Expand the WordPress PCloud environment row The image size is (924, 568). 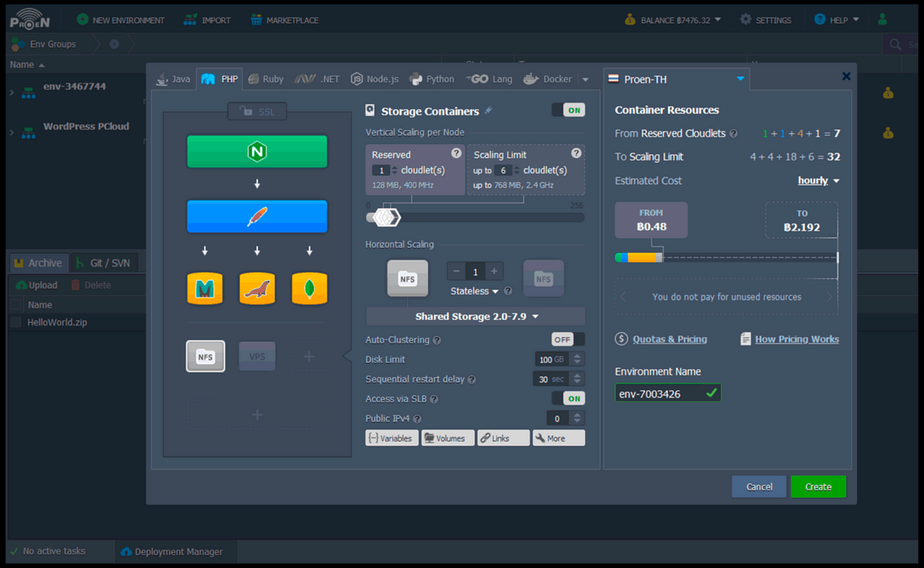tap(12, 133)
